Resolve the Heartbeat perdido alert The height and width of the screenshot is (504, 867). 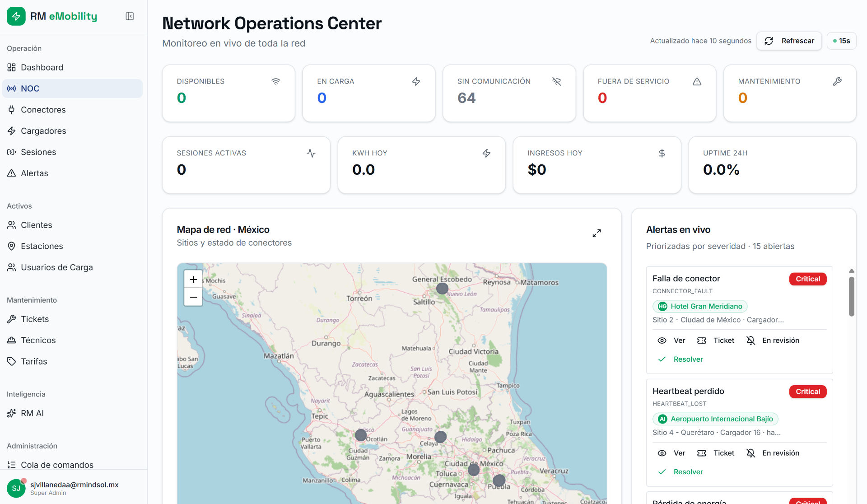tap(681, 472)
